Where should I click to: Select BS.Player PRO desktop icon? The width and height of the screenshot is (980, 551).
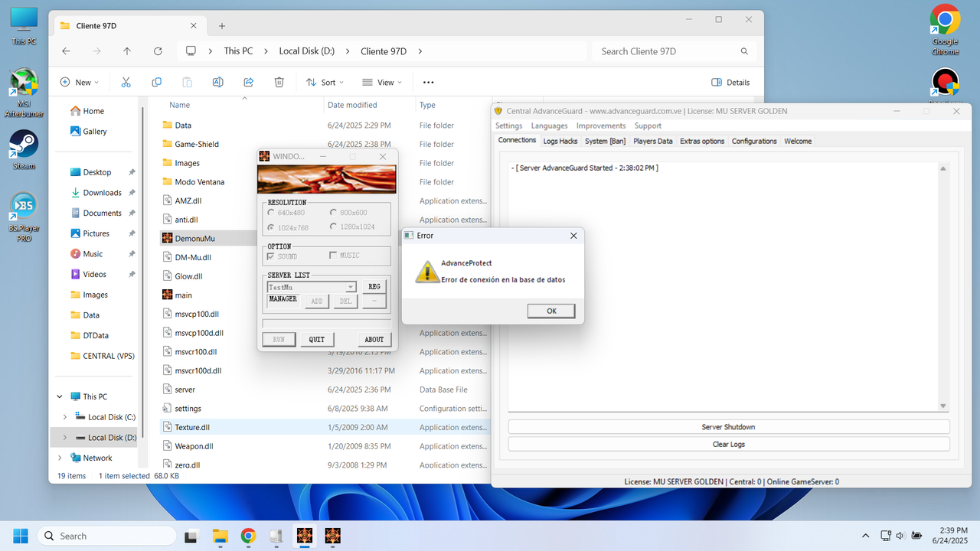tap(24, 217)
